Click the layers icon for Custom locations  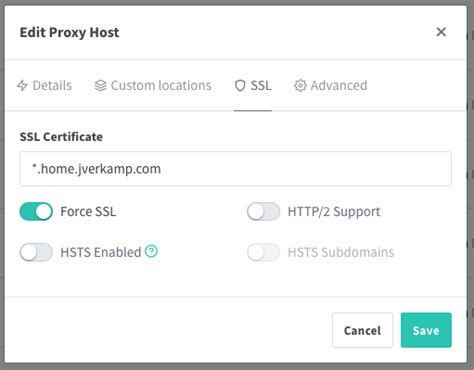[100, 86]
